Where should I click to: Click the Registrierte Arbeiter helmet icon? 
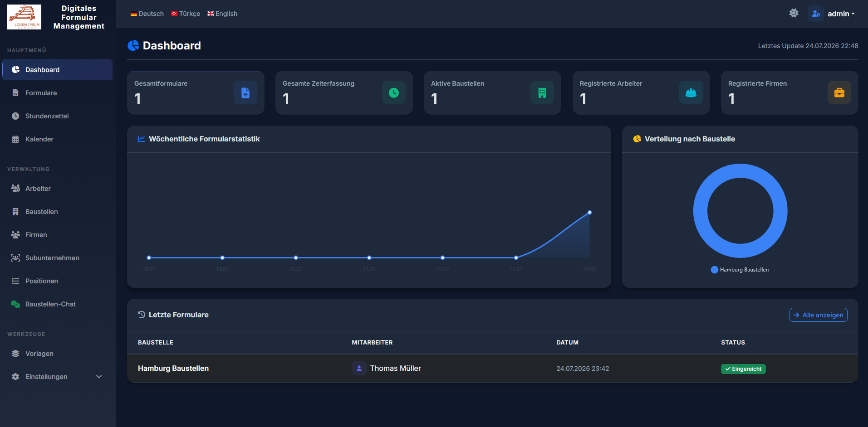click(x=691, y=92)
